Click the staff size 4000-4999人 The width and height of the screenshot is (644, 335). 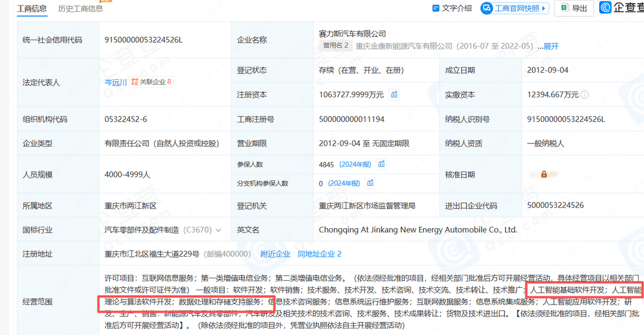(x=128, y=174)
